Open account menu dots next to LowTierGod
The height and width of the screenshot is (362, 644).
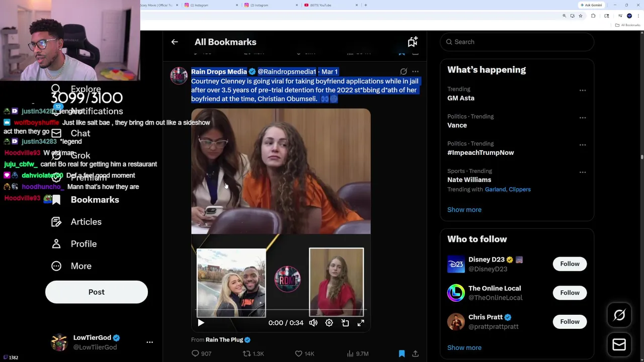[149, 342]
